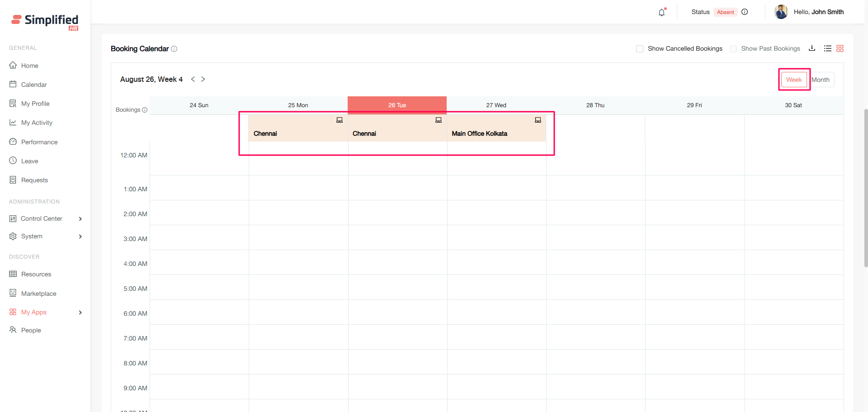
Task: Select the Week view tab
Action: point(794,80)
